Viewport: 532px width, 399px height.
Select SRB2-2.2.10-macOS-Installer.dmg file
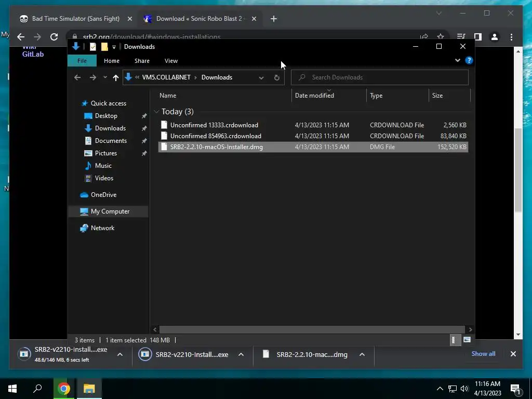pos(313,147)
